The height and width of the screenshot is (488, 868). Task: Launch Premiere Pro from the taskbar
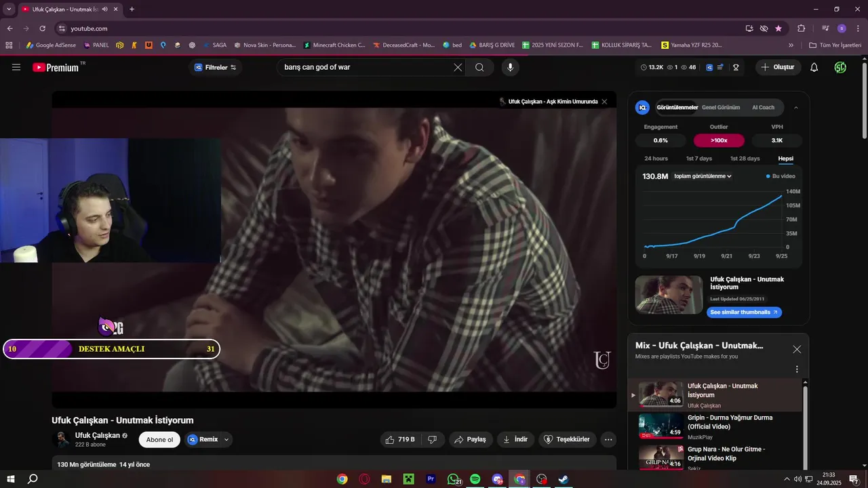(x=431, y=479)
